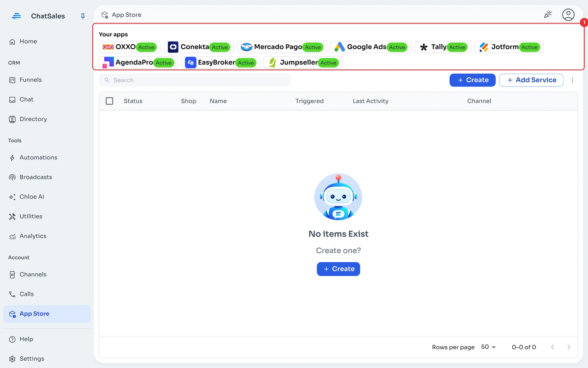
Task: Click the Triggered column header
Action: click(x=309, y=101)
